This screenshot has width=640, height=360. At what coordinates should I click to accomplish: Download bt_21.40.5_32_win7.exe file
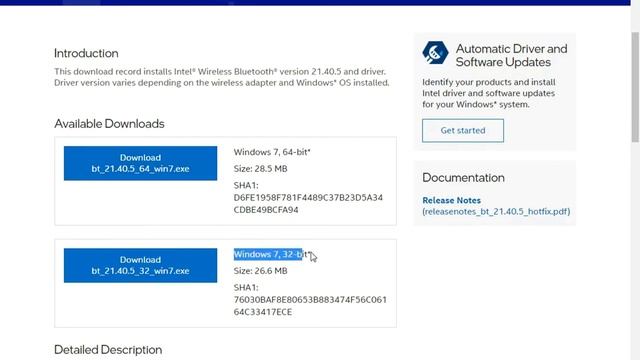click(x=140, y=265)
